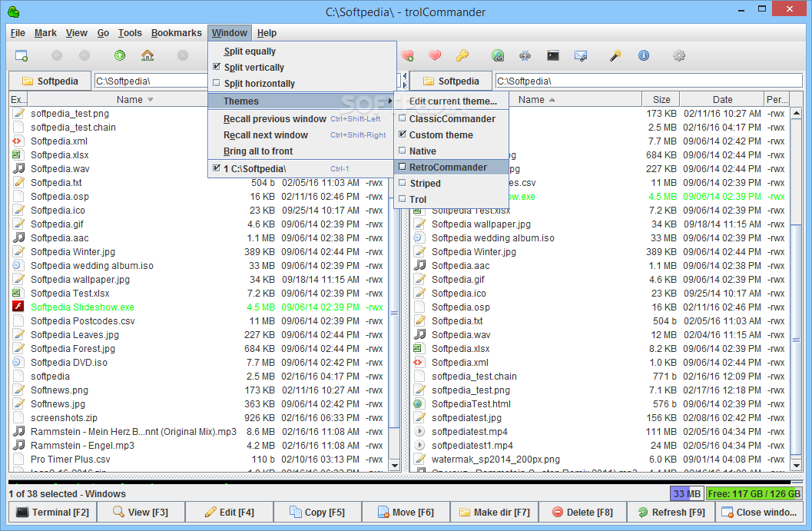Click the connect to server globe icon

[x=498, y=55]
